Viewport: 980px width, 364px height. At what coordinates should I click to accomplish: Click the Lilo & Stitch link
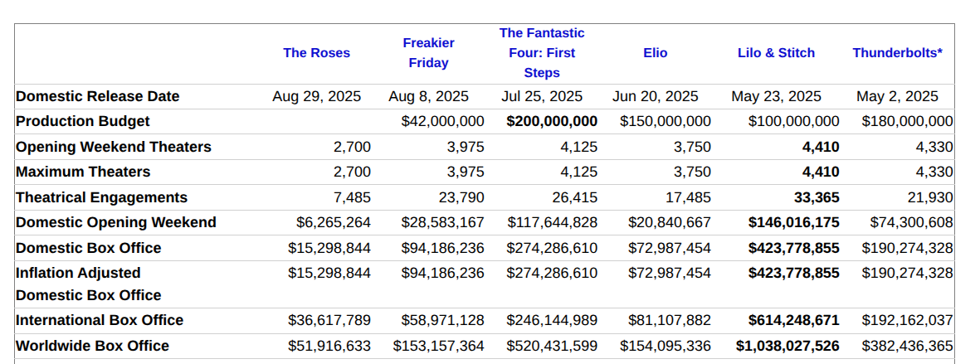point(776,53)
